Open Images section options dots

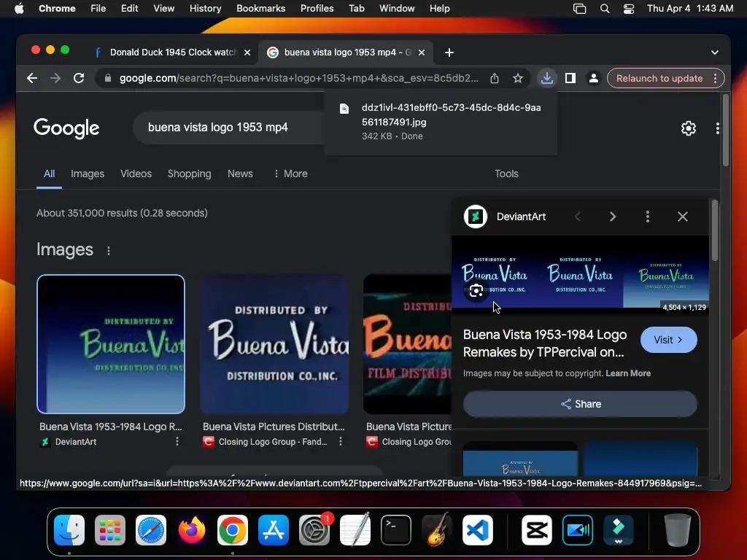pos(109,251)
